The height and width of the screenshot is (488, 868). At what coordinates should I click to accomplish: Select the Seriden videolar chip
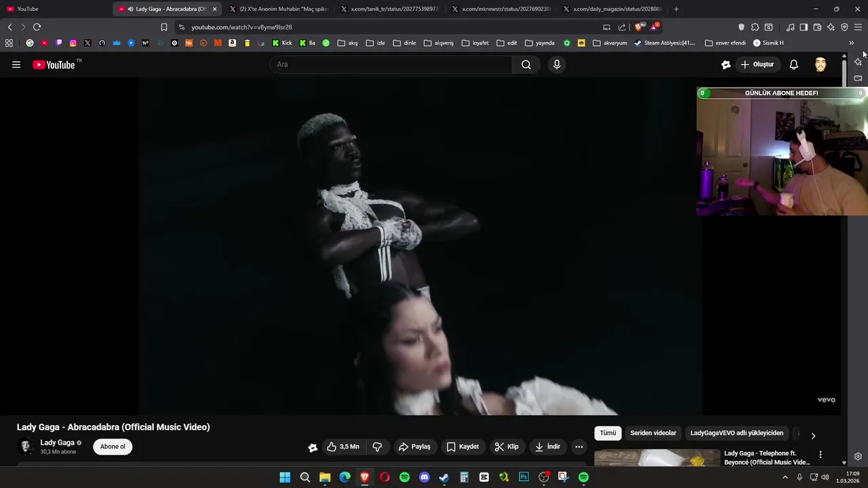[x=653, y=433]
